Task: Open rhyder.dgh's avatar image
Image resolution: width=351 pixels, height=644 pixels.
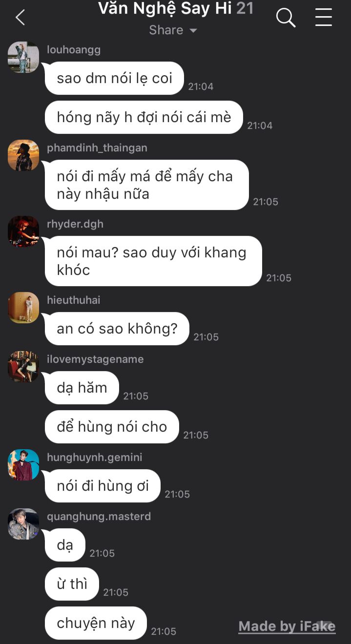Action: pos(23,231)
